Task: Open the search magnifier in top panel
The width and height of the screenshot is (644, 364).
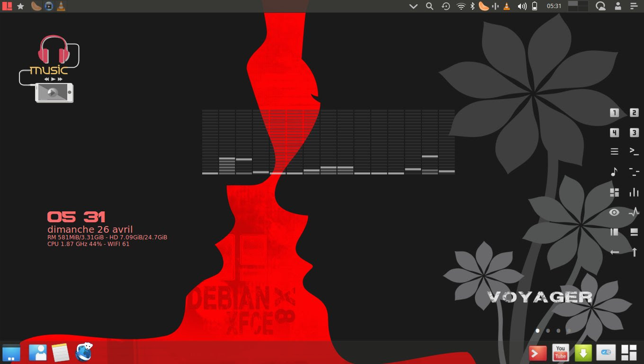Action: 429,6
